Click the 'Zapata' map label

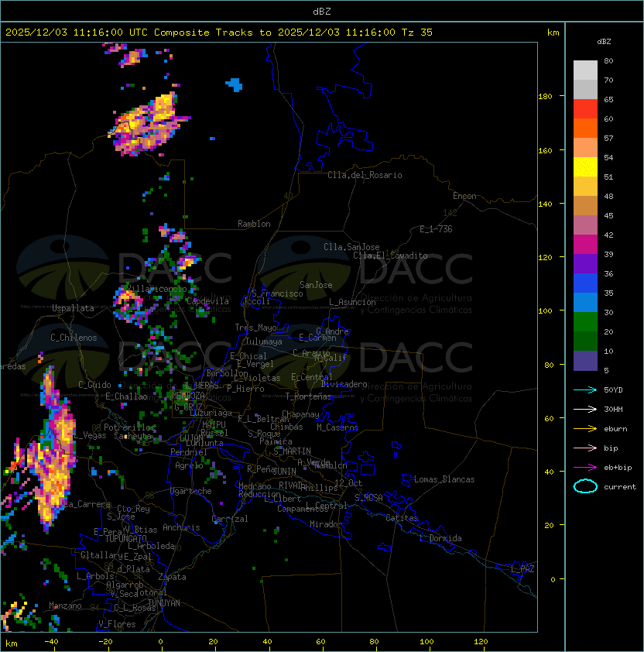(x=172, y=577)
